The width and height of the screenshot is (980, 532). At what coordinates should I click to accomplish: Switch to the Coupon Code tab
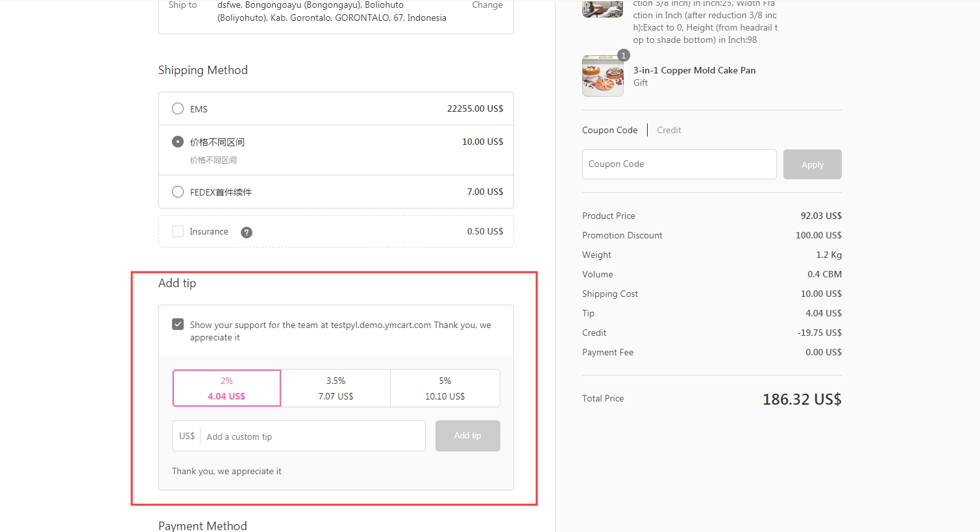pos(609,130)
